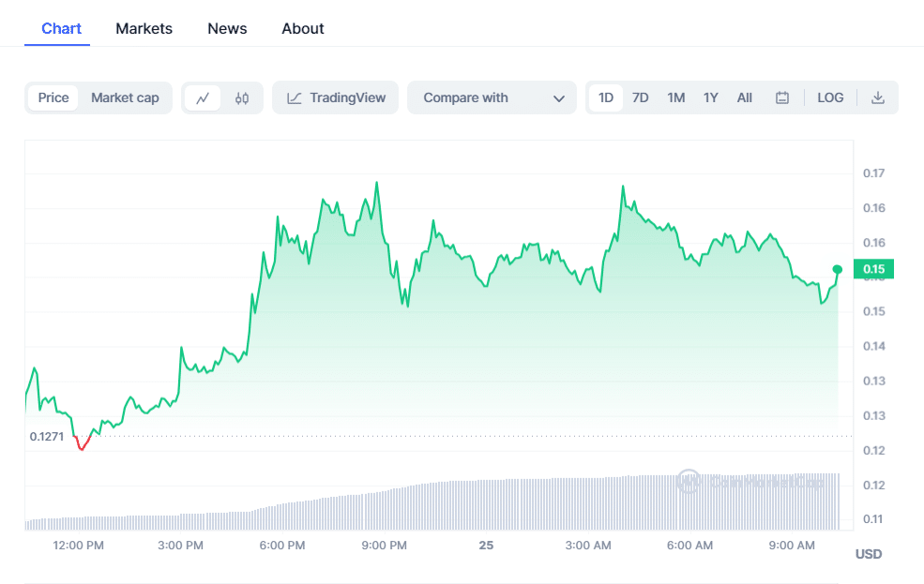Click the 0.17 price axis label
924x584 pixels.
point(874,173)
